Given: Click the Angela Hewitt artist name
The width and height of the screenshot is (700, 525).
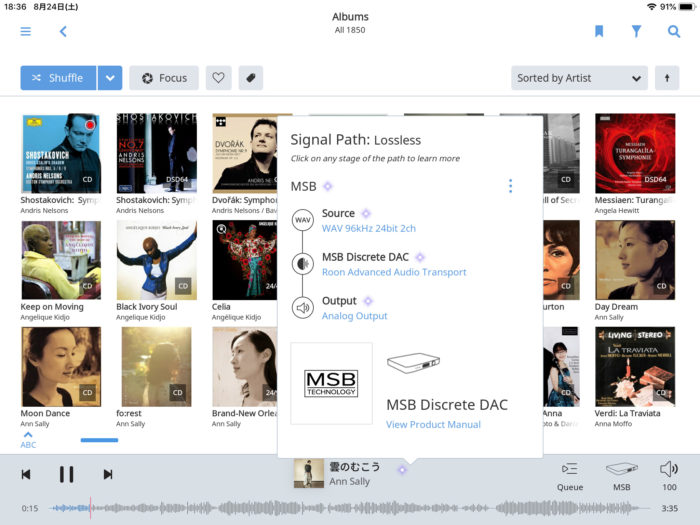Looking at the screenshot, I should point(617,211).
